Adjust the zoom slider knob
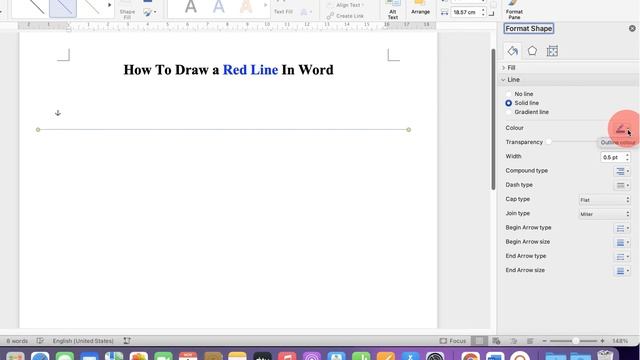Image resolution: width=640 pixels, height=360 pixels. [x=575, y=341]
